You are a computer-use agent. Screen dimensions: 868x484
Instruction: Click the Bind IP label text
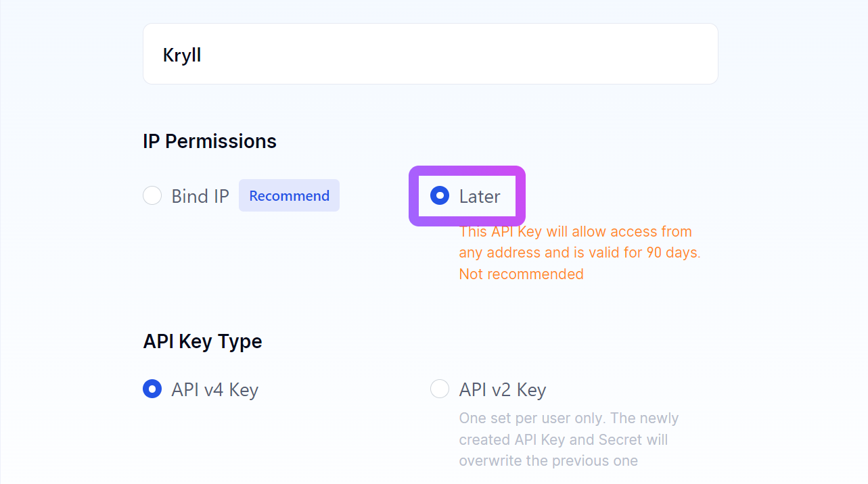pyautogui.click(x=200, y=196)
